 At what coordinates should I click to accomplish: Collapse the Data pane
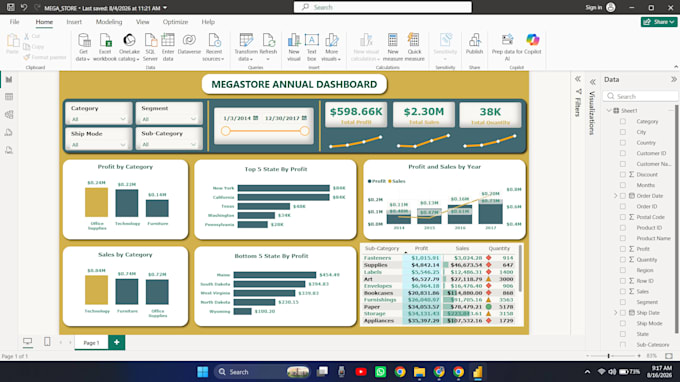click(673, 79)
